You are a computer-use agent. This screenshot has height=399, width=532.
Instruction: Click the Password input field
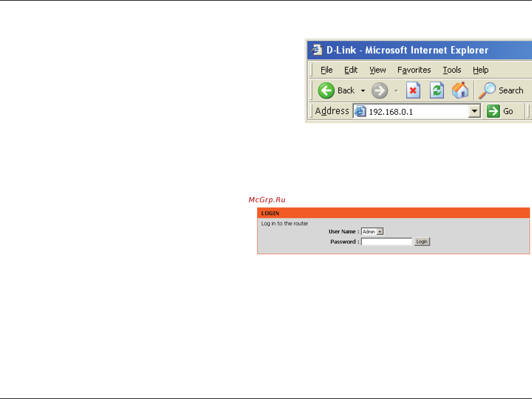pyautogui.click(x=387, y=242)
